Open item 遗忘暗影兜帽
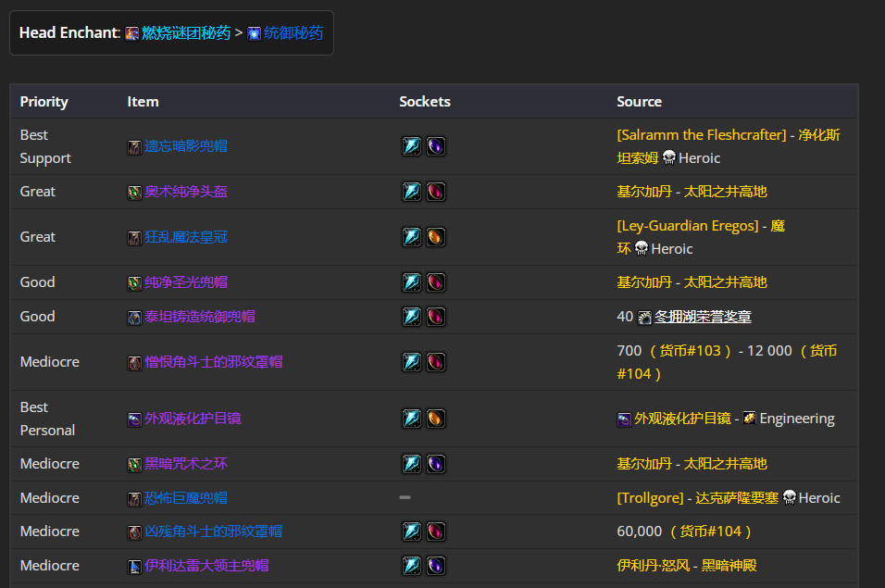Screen dimensions: 885x588 186,146
